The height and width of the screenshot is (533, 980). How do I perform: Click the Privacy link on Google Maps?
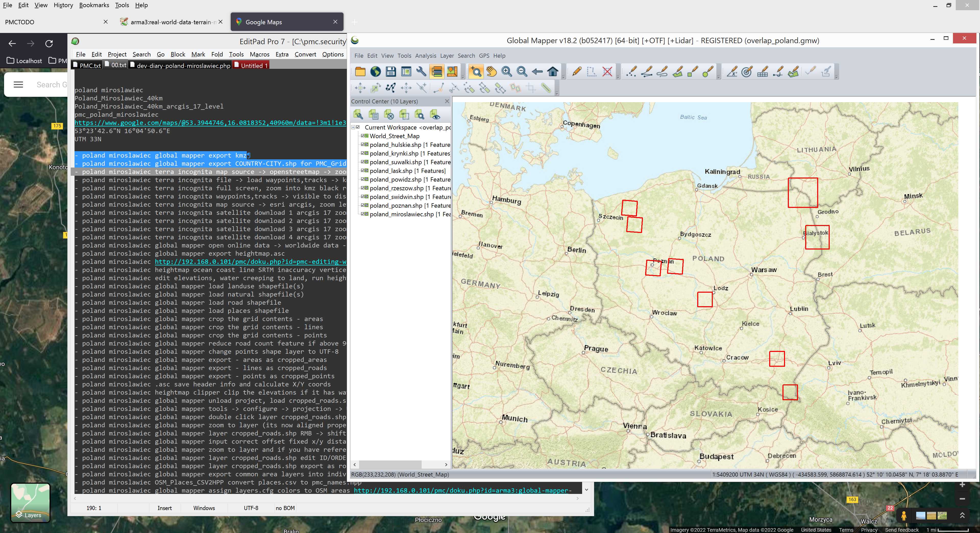869,530
